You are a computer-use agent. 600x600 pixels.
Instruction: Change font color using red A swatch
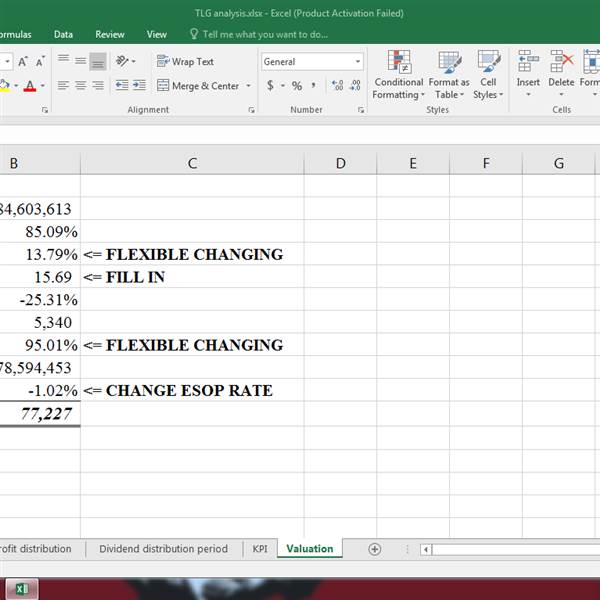pyautogui.click(x=29, y=86)
